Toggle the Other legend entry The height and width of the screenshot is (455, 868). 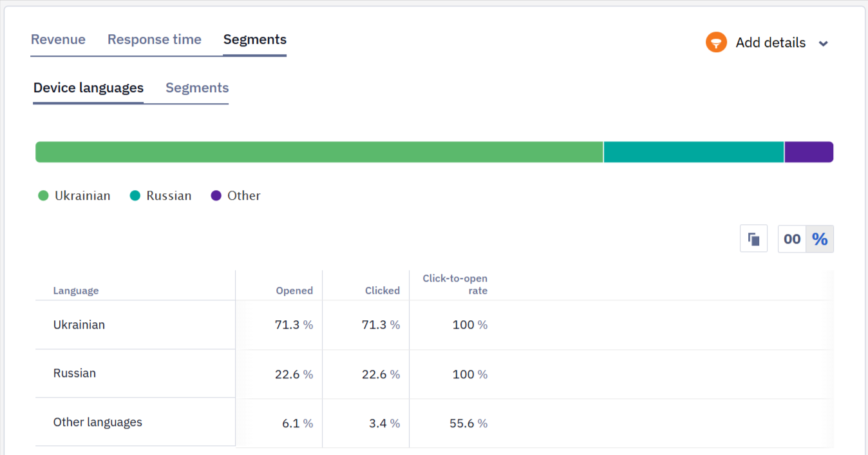pyautogui.click(x=236, y=196)
